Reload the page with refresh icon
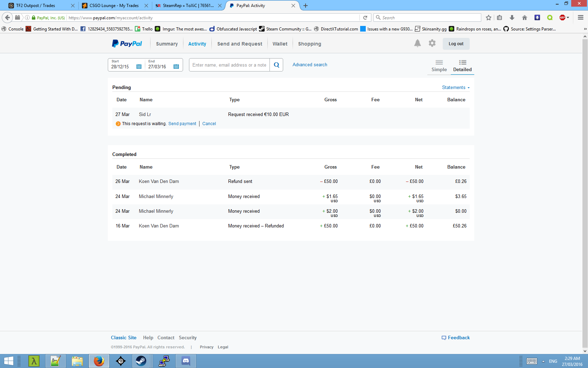The width and height of the screenshot is (588, 368). point(365,18)
